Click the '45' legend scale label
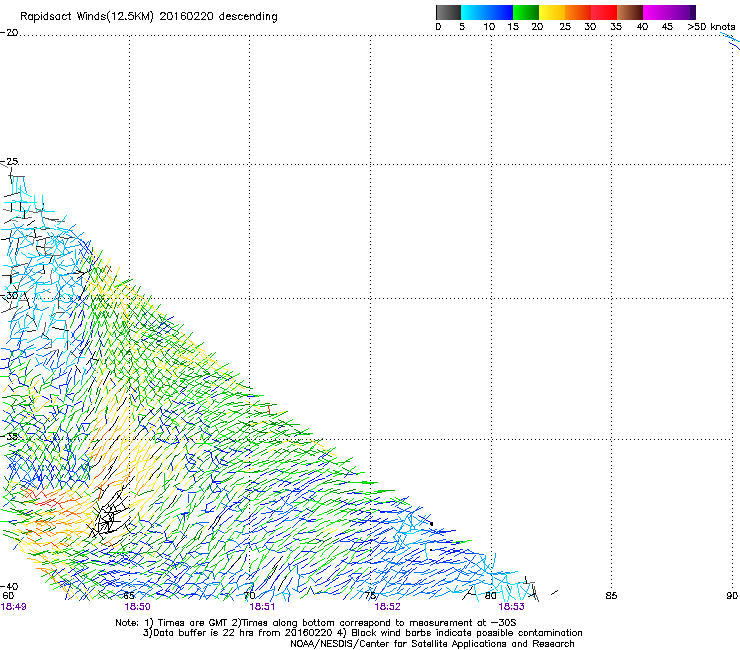The height and width of the screenshot is (650, 740). click(667, 27)
